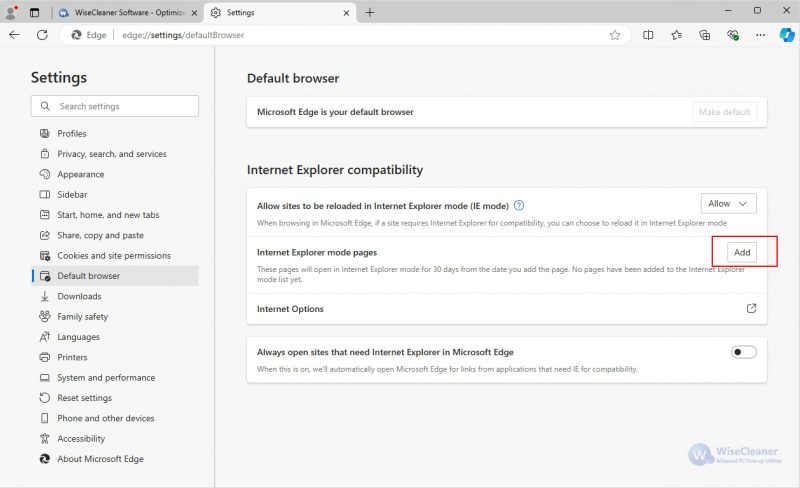
Task: Open the Favorites list icon
Action: click(x=677, y=35)
